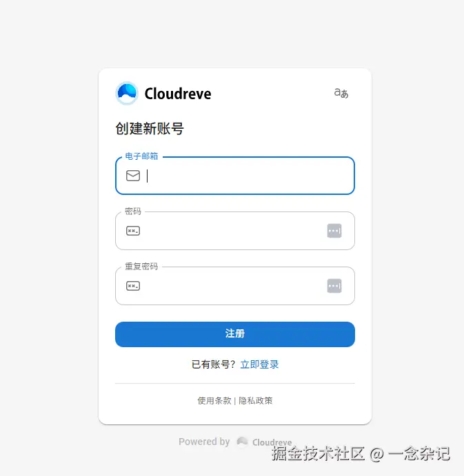
Task: Open the language switcher icon
Action: (x=341, y=93)
